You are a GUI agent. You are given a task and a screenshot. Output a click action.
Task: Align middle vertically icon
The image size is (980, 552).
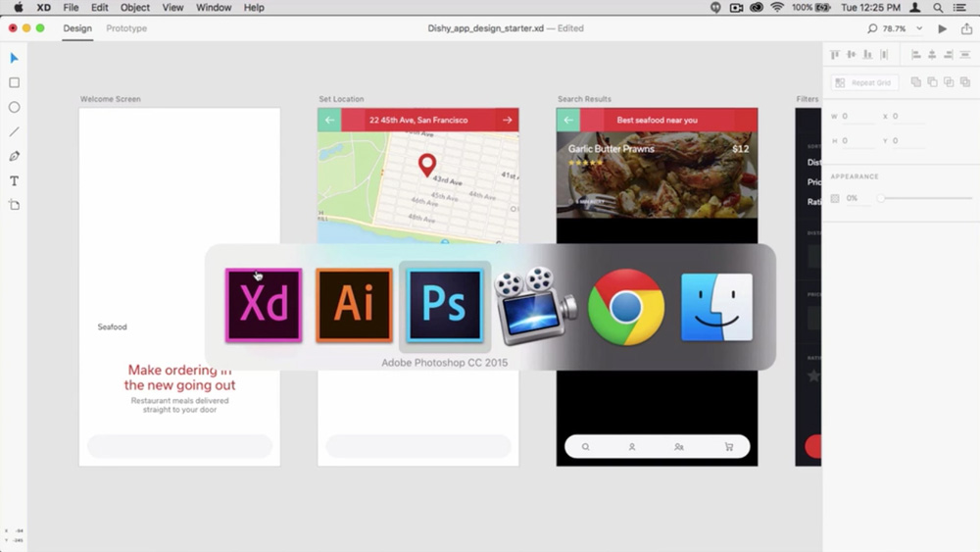tap(851, 55)
